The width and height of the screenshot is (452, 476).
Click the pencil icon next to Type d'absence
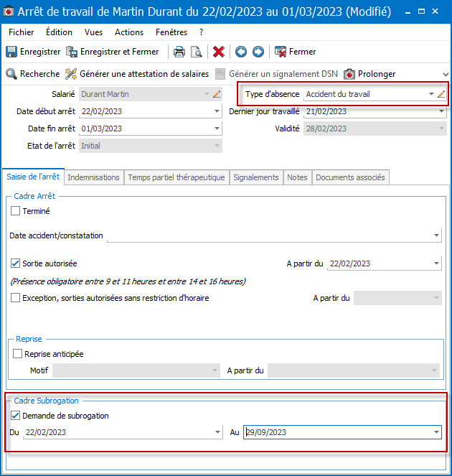click(x=441, y=94)
